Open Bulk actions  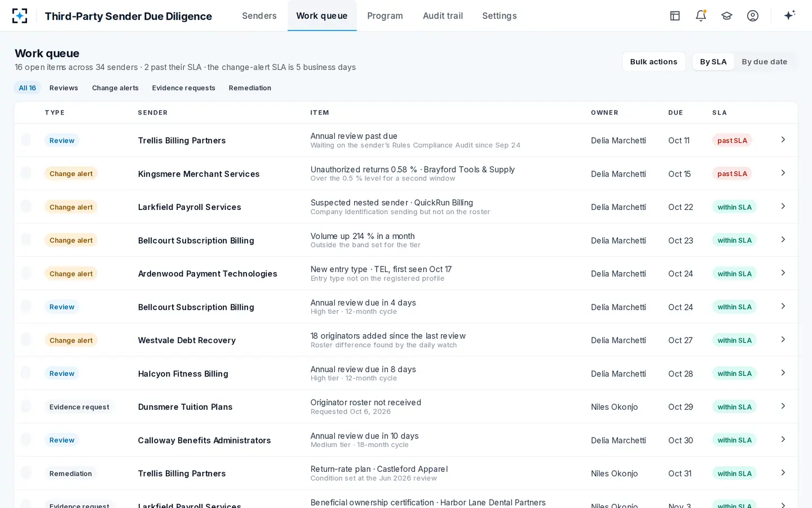point(654,62)
